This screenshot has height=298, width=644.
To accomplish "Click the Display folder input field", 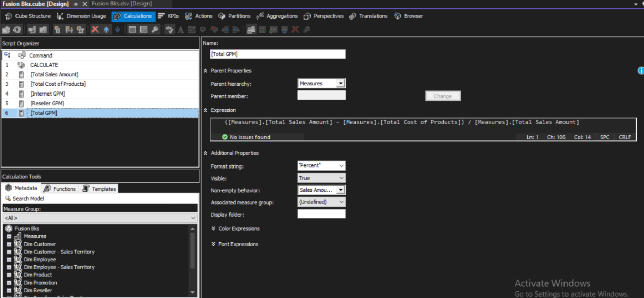I will (321, 214).
